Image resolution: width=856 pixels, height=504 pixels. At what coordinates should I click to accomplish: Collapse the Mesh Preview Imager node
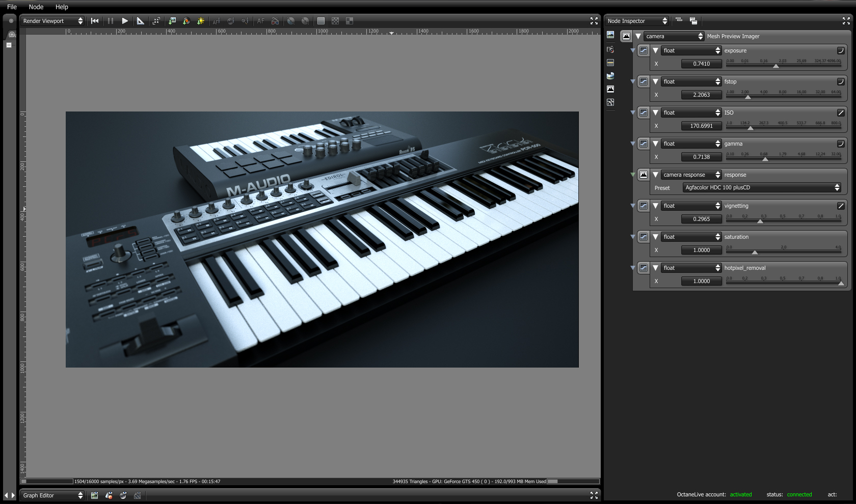(x=638, y=36)
